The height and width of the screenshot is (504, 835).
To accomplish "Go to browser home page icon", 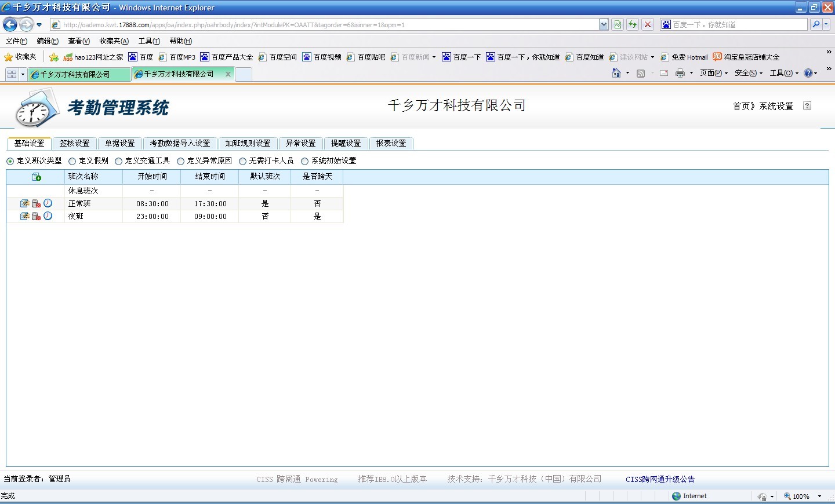I will tap(616, 73).
